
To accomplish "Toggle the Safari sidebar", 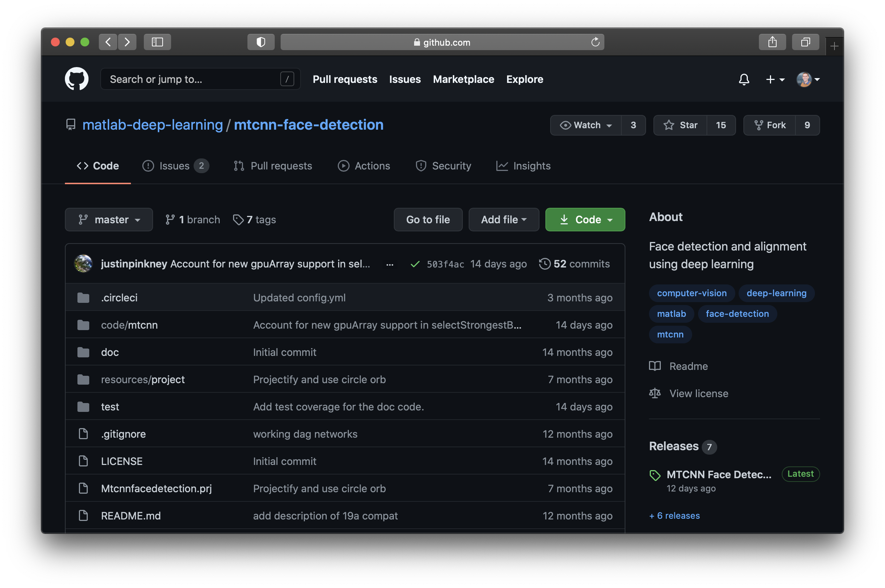I will tap(157, 42).
